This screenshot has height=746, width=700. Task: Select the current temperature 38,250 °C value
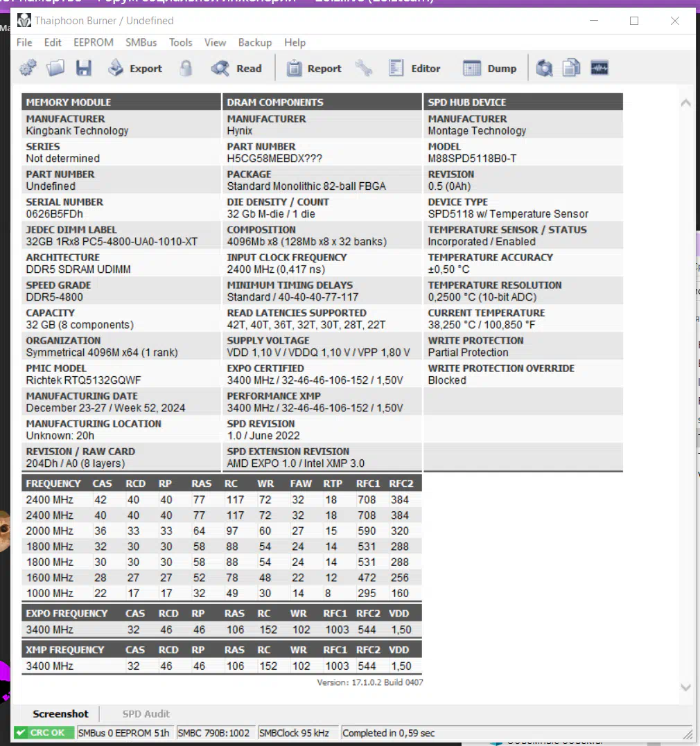pos(482,325)
